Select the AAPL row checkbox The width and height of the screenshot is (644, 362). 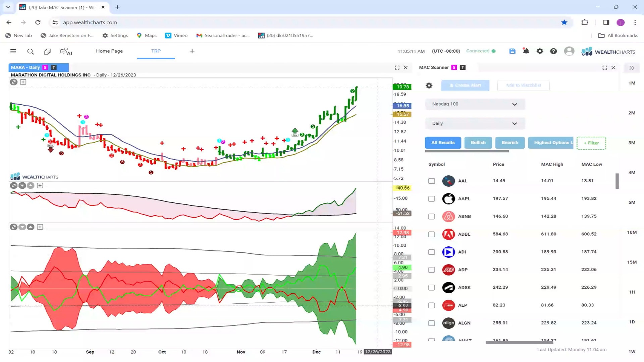coord(432,199)
